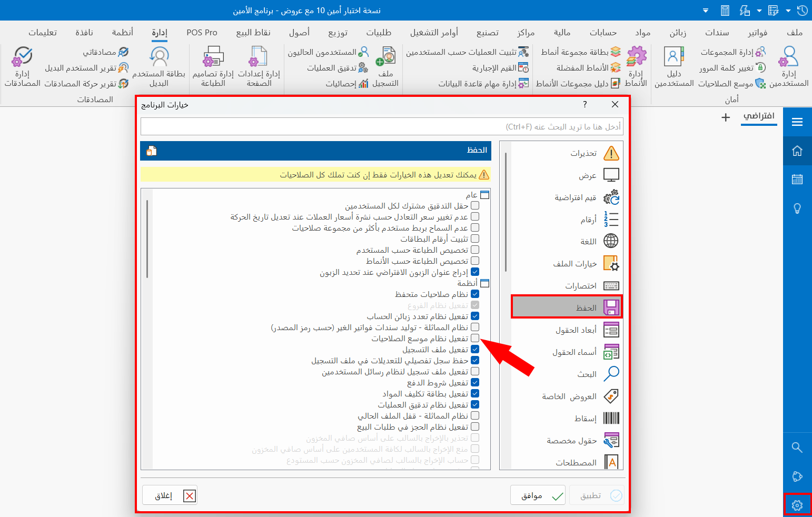
Task: Switch to the فواتير ribbon tab
Action: coord(757,32)
